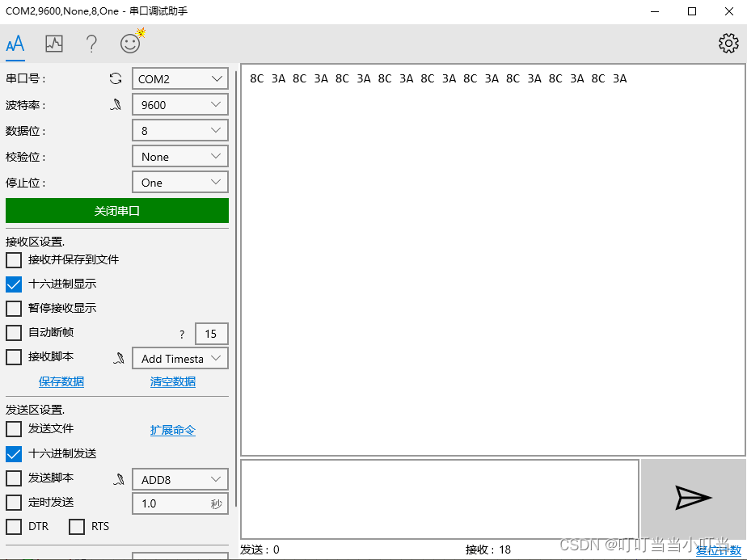747x560 pixels.
Task: Click inside the send text input box
Action: point(440,499)
